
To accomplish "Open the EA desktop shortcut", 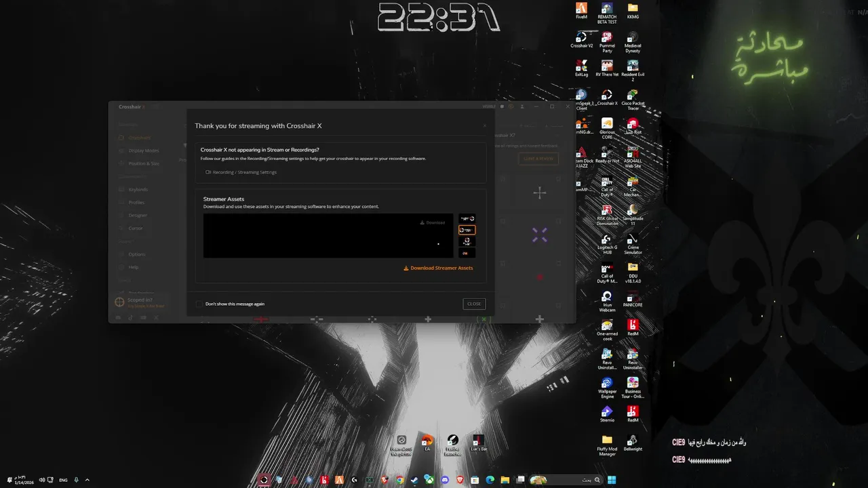I will click(x=427, y=443).
